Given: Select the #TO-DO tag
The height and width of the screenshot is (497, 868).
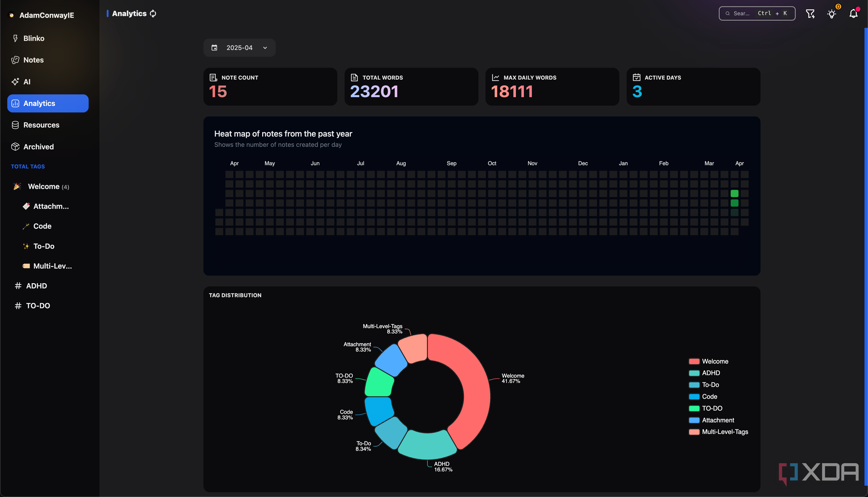Looking at the screenshot, I should [x=48, y=305].
